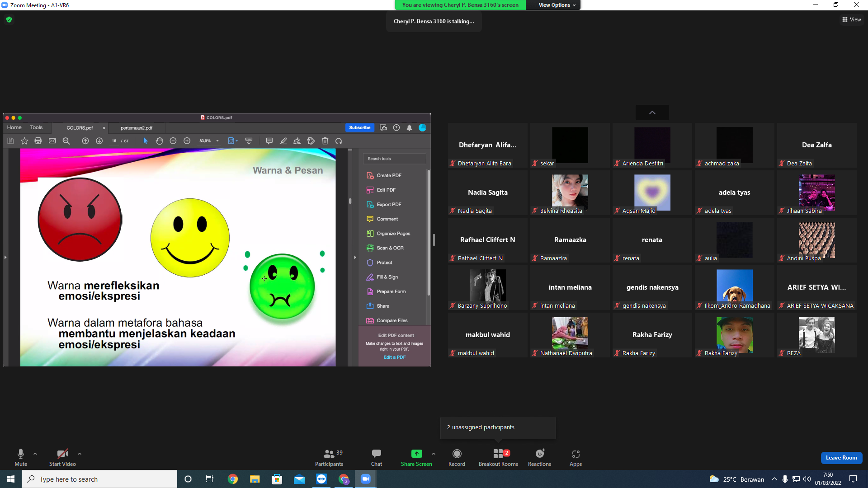Screen dimensions: 868x488
Task: Click the taskbar search box
Action: click(x=99, y=479)
